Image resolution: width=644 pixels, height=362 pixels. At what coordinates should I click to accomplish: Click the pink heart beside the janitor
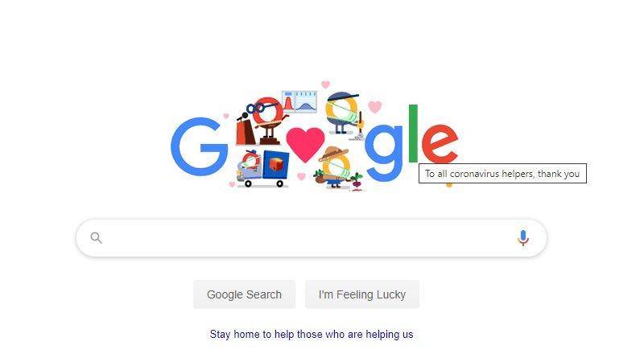pos(374,107)
